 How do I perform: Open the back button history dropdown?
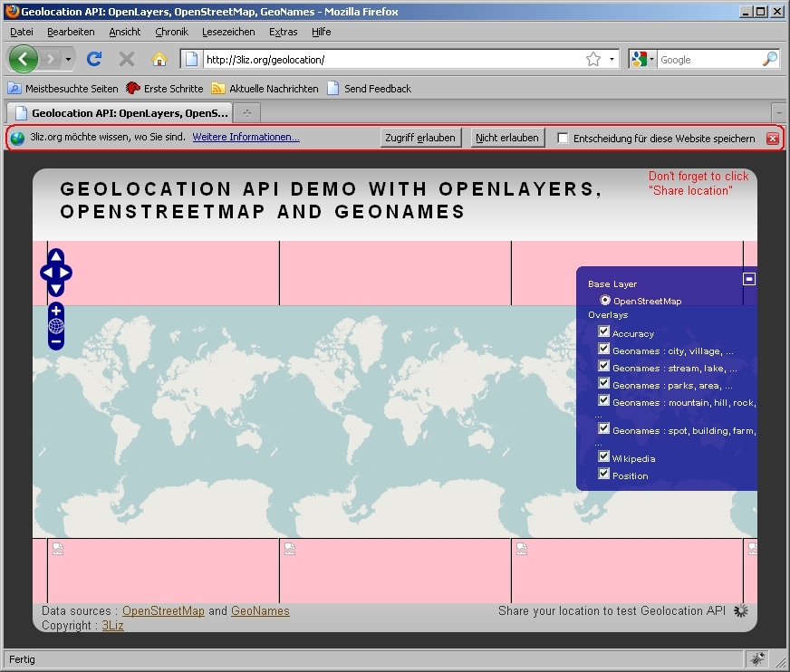click(x=69, y=59)
